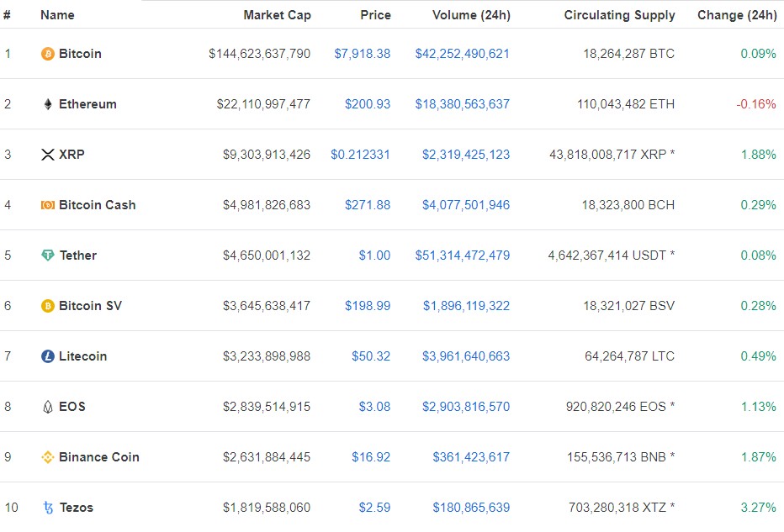The height and width of the screenshot is (532, 784).
Task: Click the Tezos logo icon
Action: click(x=48, y=508)
